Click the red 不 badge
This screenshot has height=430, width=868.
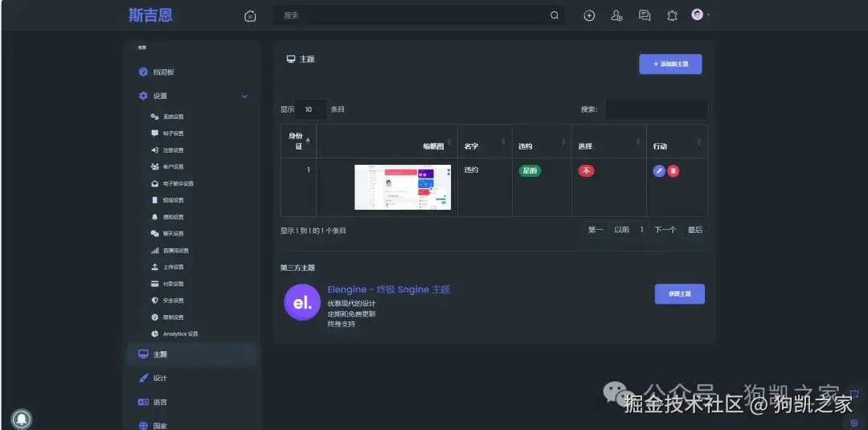coord(586,171)
